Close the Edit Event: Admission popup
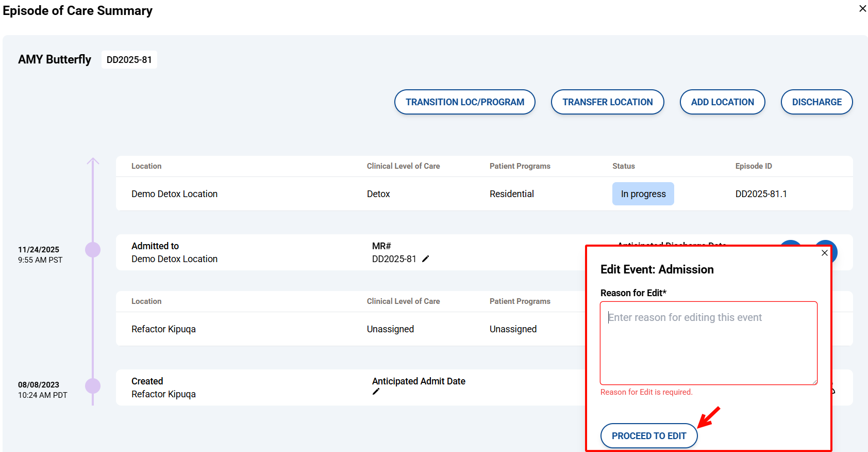The width and height of the screenshot is (868, 452). coord(824,253)
